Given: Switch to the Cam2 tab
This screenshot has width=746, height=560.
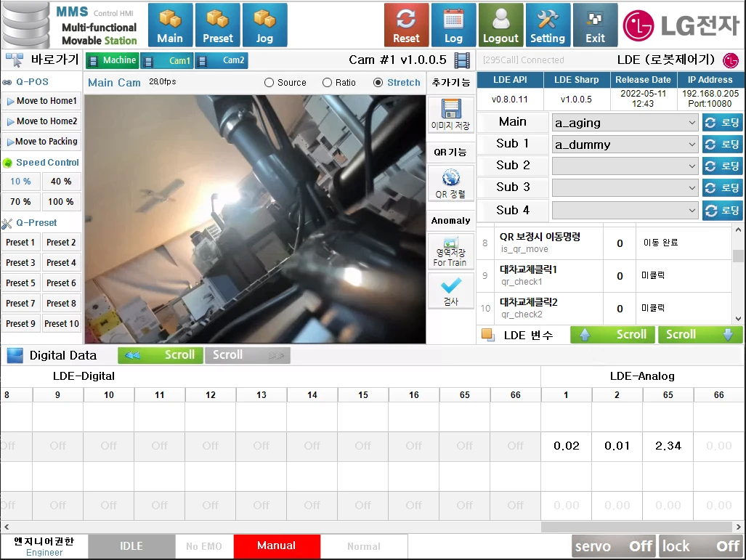Looking at the screenshot, I should [222, 60].
